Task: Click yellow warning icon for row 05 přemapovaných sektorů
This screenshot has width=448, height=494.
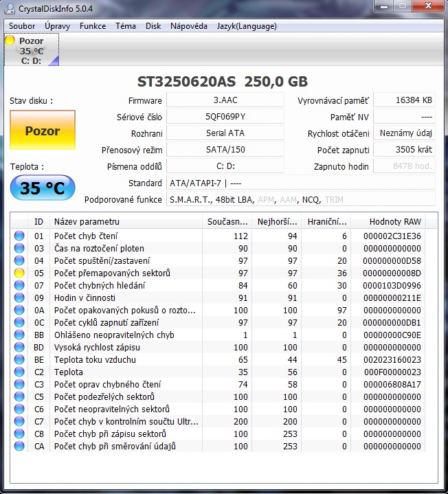Action: (19, 273)
